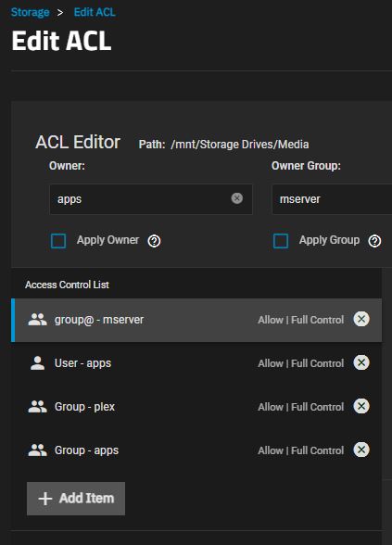Remove the group@ - mserver ACL entry

click(x=361, y=319)
